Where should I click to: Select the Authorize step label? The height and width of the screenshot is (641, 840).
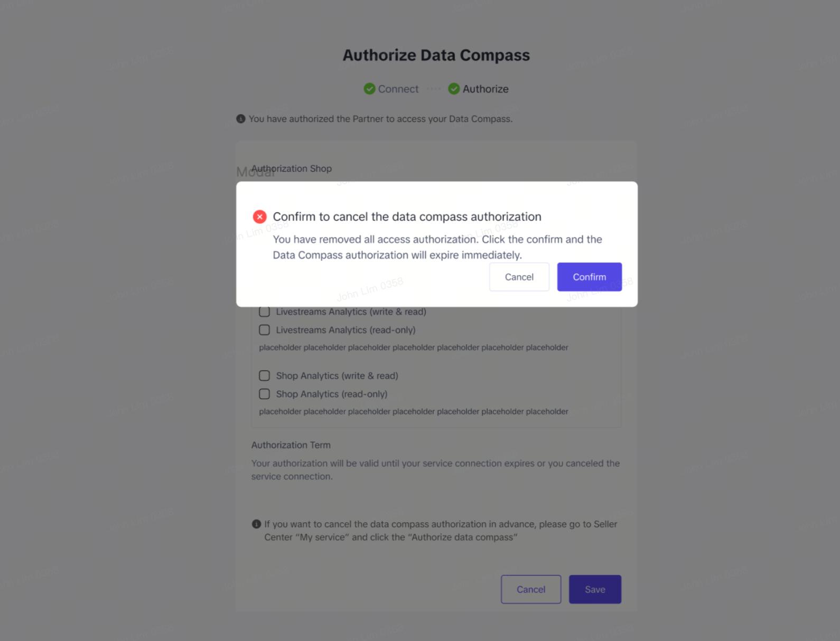pos(486,89)
